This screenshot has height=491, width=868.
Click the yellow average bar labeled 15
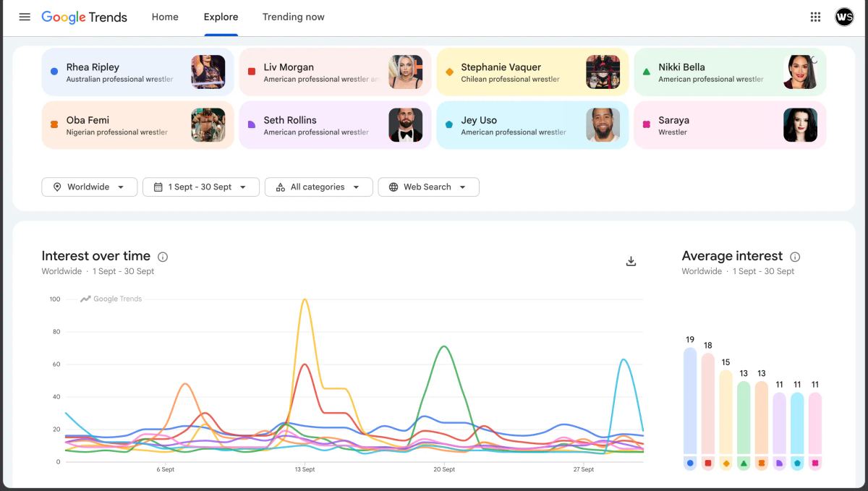726,412
